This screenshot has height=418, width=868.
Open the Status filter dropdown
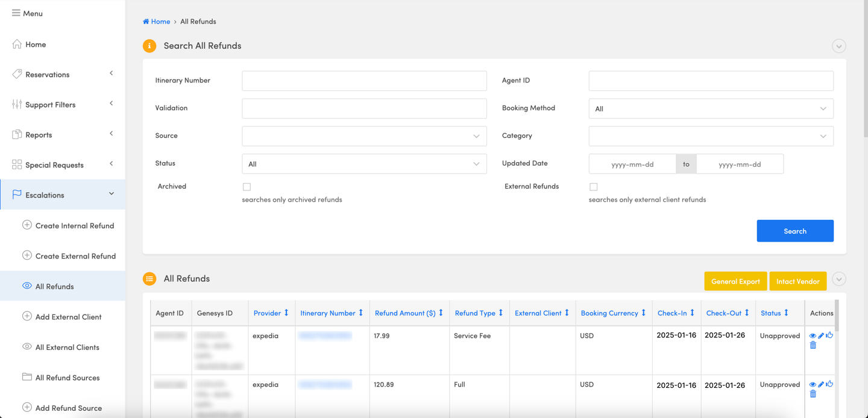[364, 164]
